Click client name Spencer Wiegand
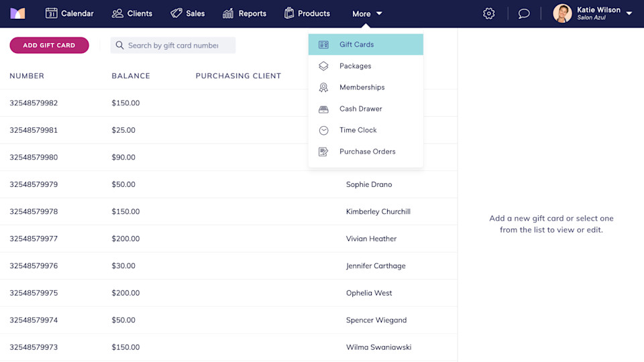This screenshot has height=362, width=644. coord(376,320)
